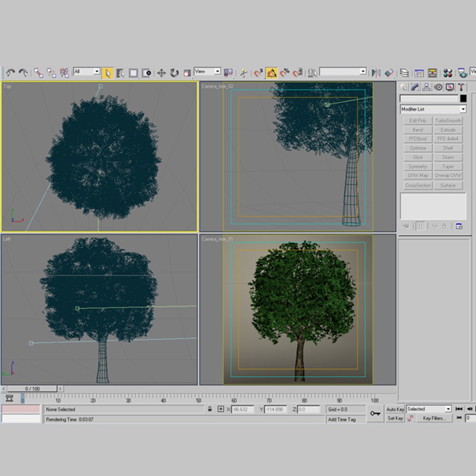Toggle the highlighted Angle Snap button

pyautogui.click(x=271, y=73)
